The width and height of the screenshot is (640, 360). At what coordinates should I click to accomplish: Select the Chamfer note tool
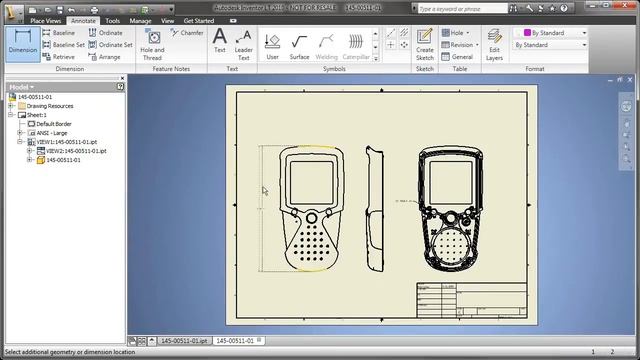click(187, 33)
